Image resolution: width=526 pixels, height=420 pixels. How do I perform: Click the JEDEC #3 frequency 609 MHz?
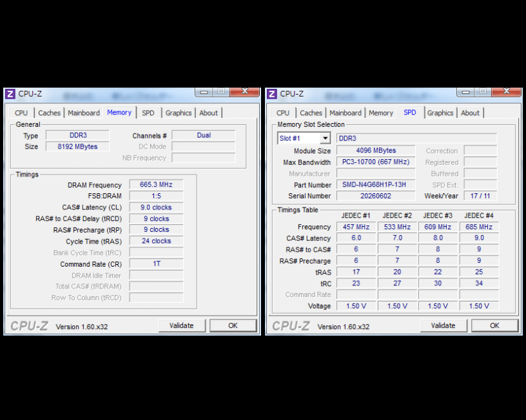pyautogui.click(x=438, y=227)
